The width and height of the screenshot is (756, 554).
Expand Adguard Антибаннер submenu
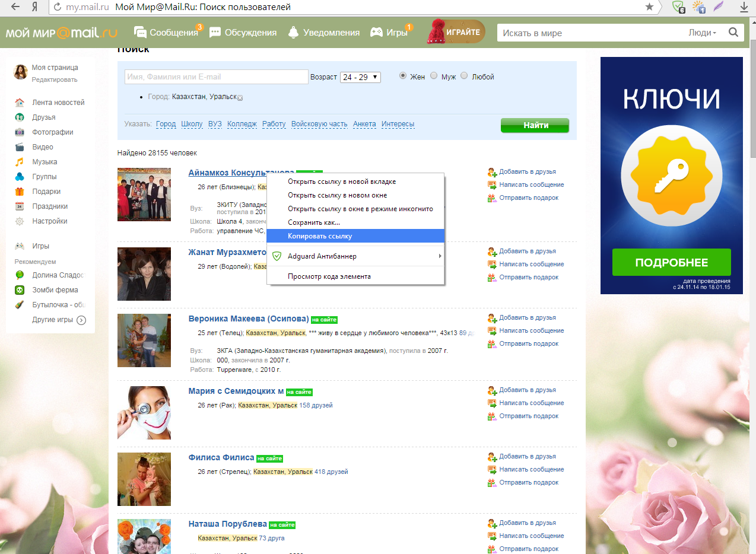click(x=355, y=256)
